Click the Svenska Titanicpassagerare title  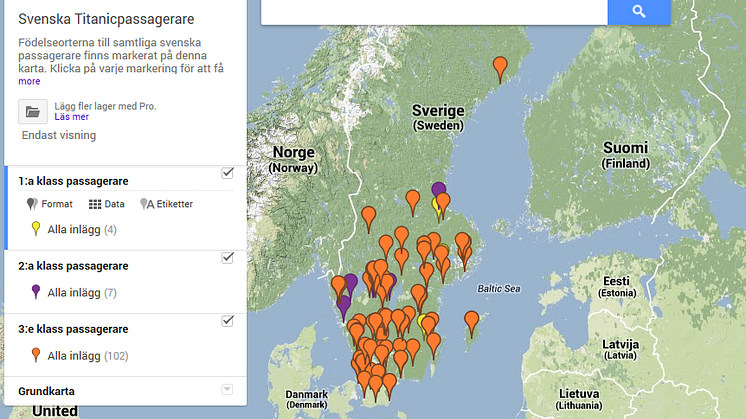pyautogui.click(x=106, y=19)
